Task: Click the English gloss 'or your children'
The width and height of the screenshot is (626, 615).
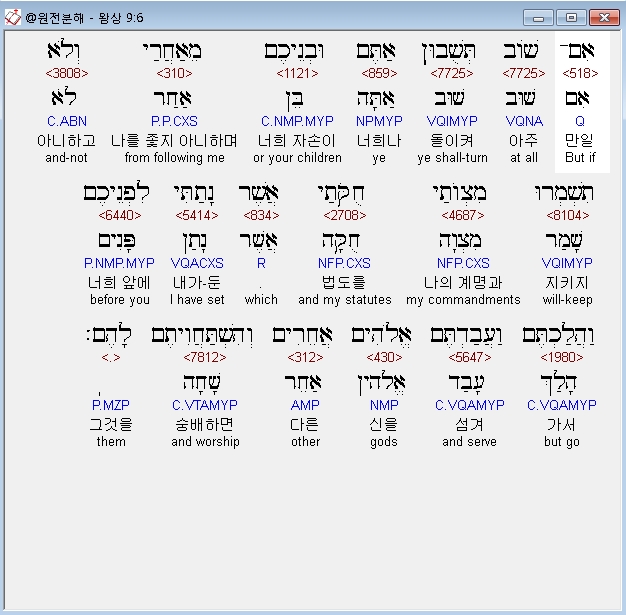Action: coord(297,157)
